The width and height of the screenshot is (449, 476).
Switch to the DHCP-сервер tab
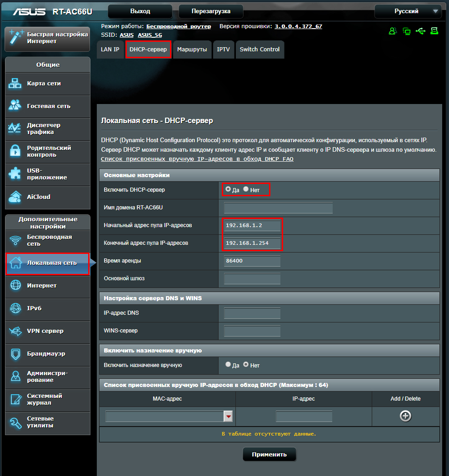[148, 50]
